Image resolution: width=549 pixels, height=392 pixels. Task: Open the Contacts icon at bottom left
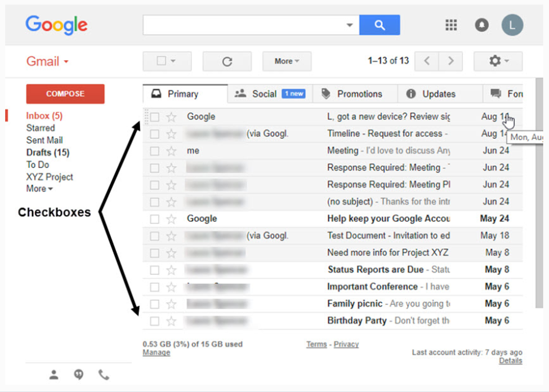click(x=53, y=375)
